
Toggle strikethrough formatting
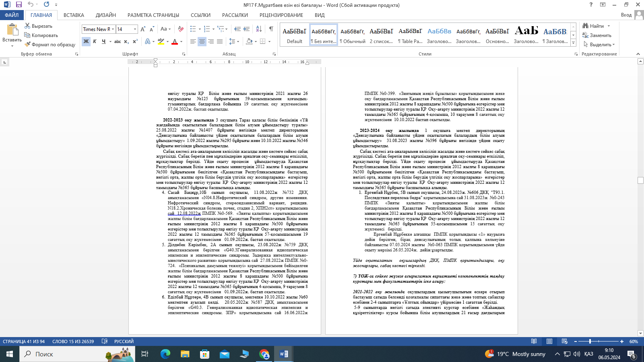pos(118,41)
